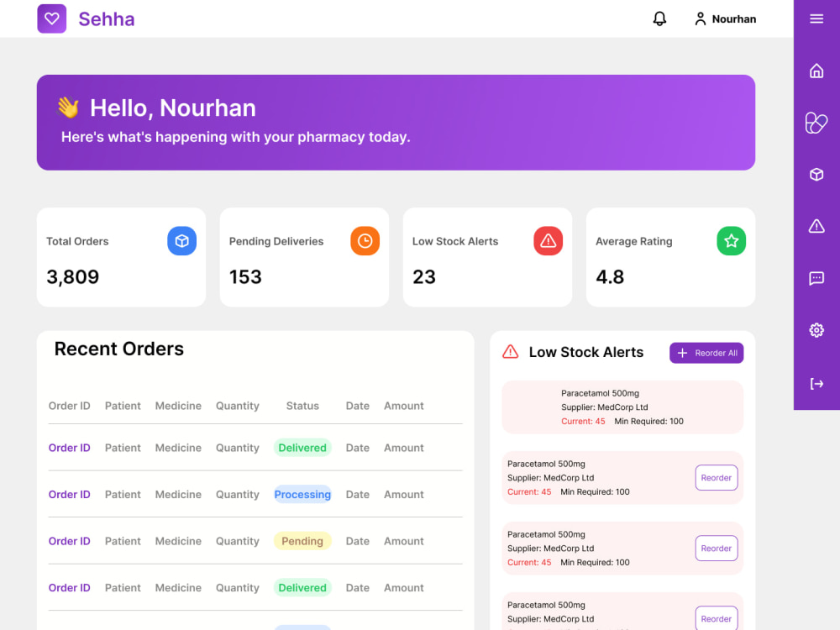Viewport: 840px width, 630px height.
Task: Click the Order ID column header
Action: point(69,406)
